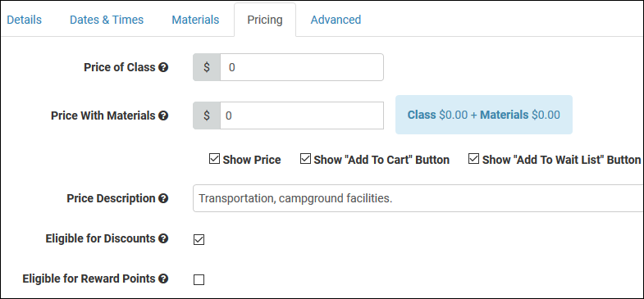Screen dimensions: 644x299
Task: Click help icon beside Price Description
Action: [x=163, y=198]
